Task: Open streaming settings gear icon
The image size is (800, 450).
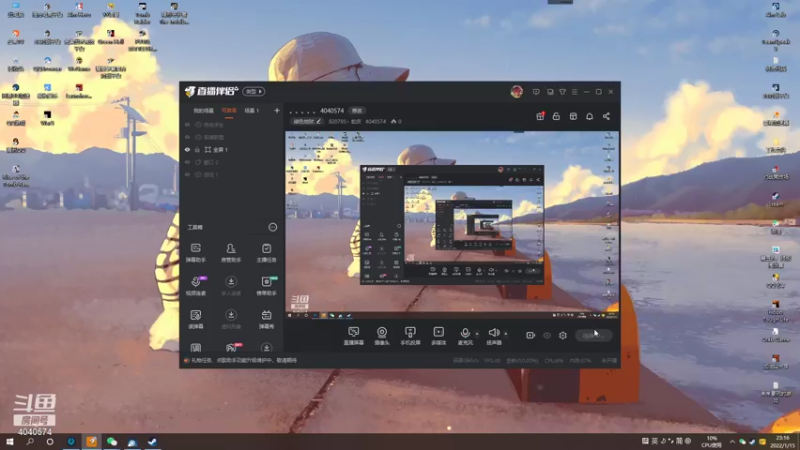Action: (x=563, y=335)
